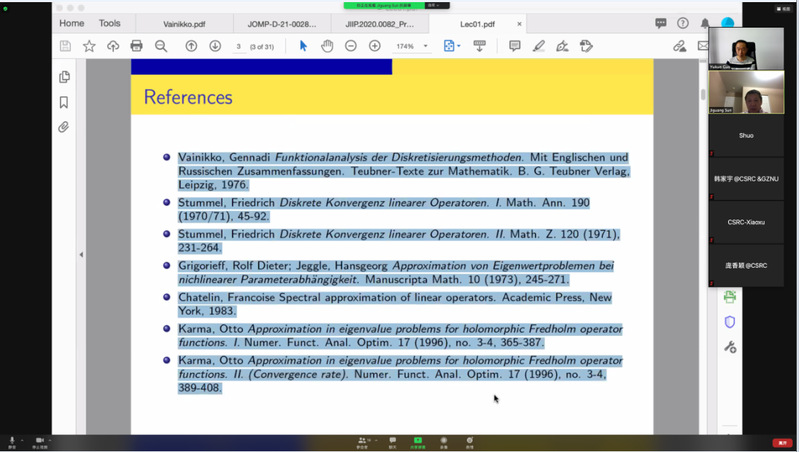Choose the arrow Selection tool
This screenshot has width=799, height=452.
pos(304,46)
